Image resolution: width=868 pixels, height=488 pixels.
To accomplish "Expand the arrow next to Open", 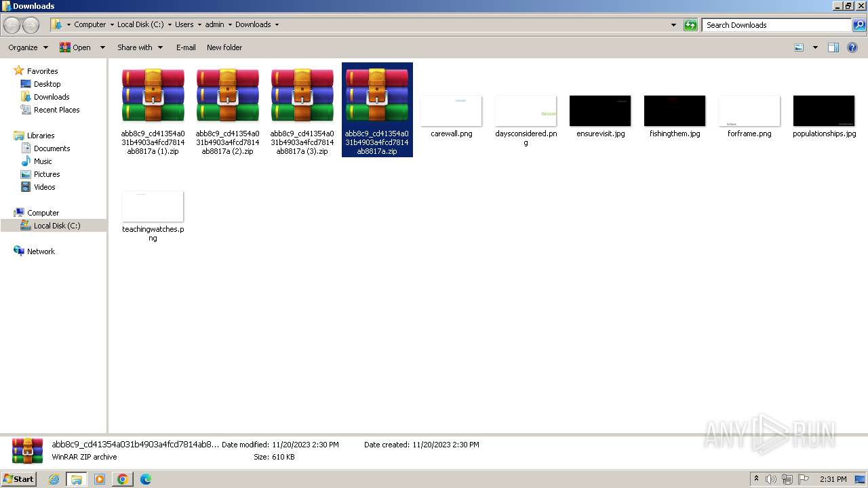I will (x=102, y=47).
